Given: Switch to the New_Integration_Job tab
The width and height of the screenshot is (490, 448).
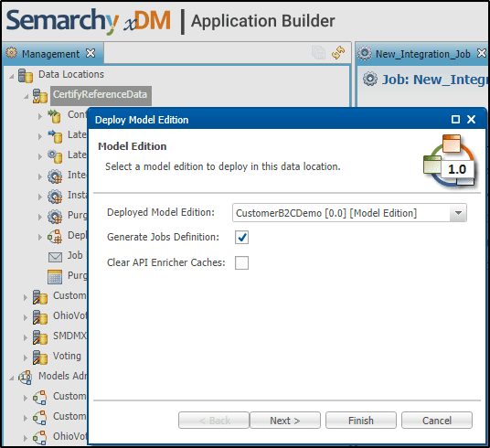Looking at the screenshot, I should pyautogui.click(x=423, y=54).
